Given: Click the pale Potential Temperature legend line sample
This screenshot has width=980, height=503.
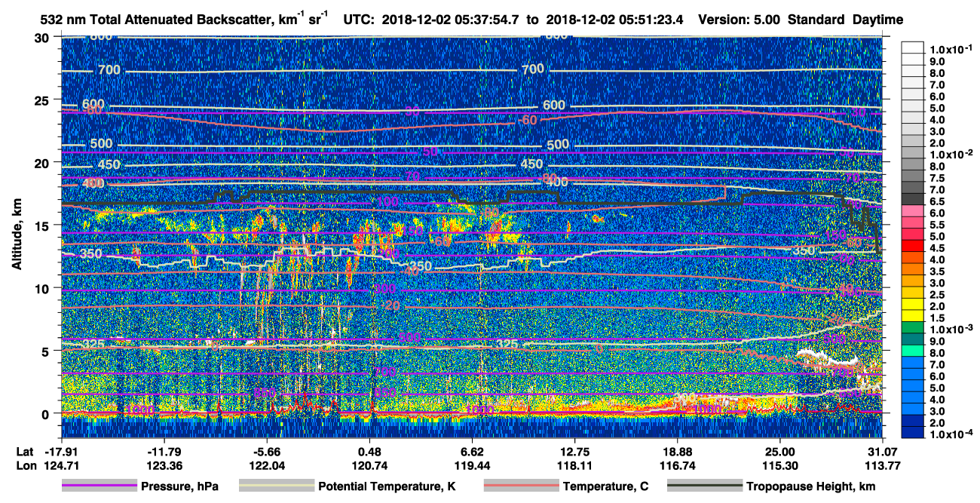Looking at the screenshot, I should click(276, 486).
